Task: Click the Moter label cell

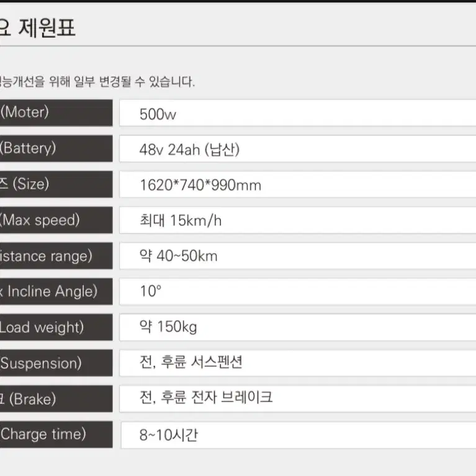Action: coord(56,112)
